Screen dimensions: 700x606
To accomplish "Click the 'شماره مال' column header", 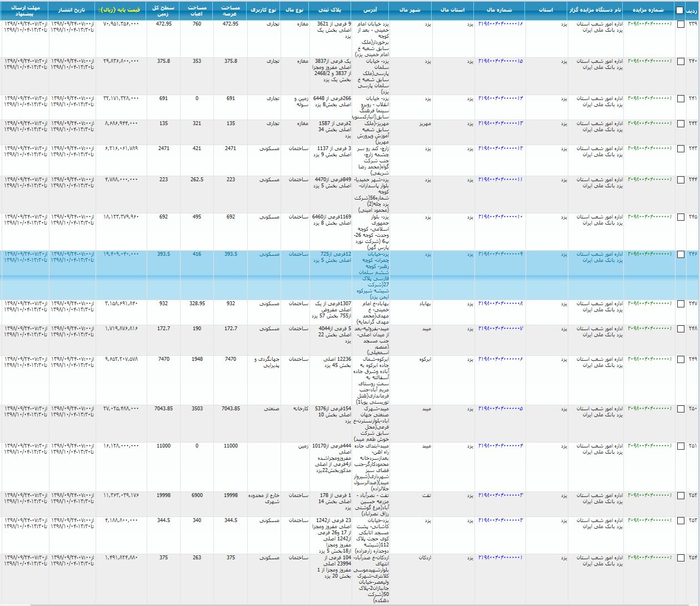I will (x=499, y=10).
